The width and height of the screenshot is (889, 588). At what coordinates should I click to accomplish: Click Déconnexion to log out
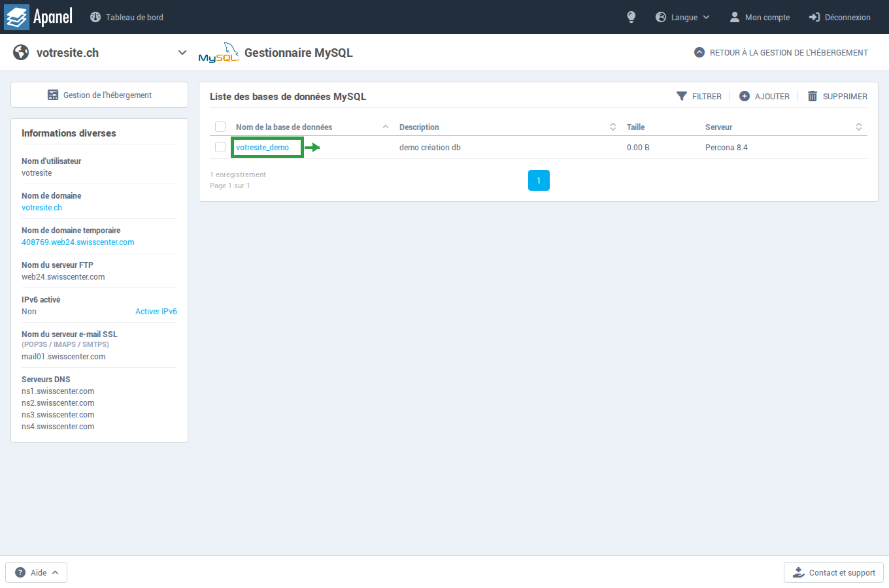[840, 17]
